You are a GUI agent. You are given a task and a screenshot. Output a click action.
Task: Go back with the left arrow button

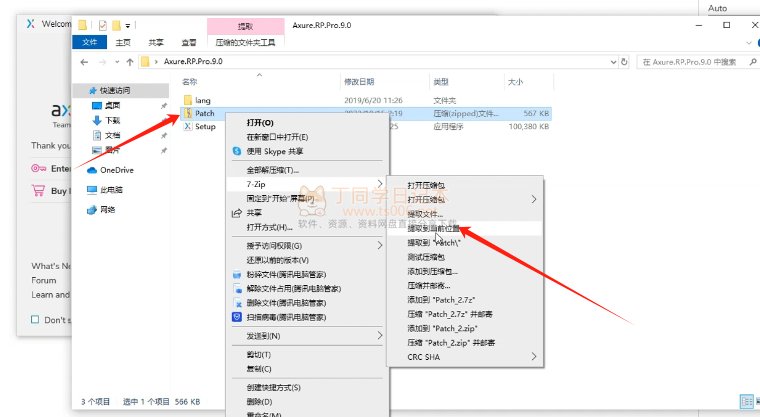84,62
